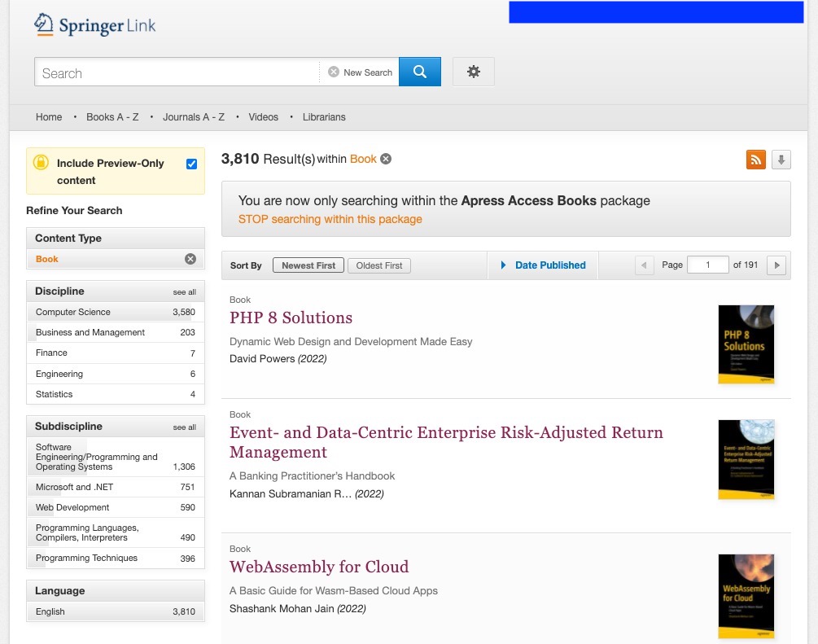Toggle Include Preview-Only content checkbox
This screenshot has height=644, width=818.
[191, 164]
